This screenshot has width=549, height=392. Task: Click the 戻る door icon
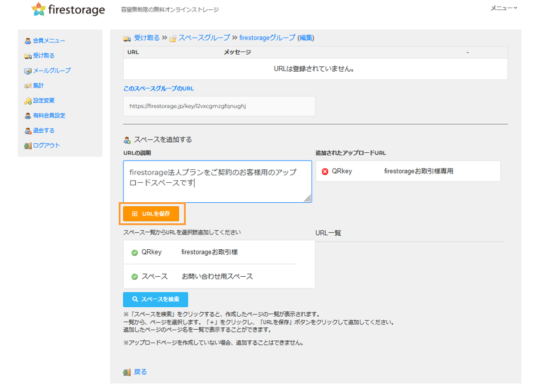click(x=127, y=373)
